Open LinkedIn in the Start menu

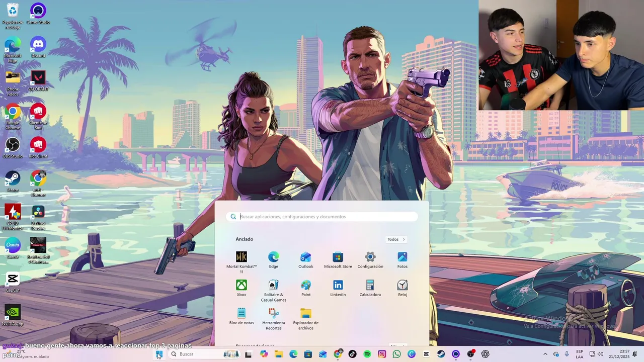338,289
